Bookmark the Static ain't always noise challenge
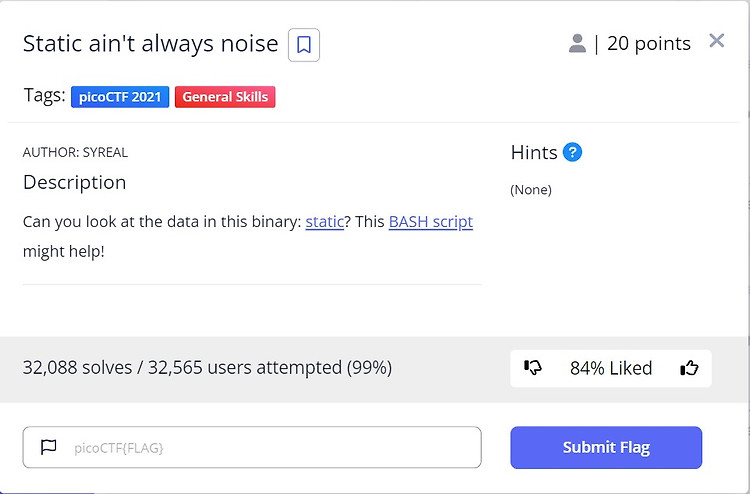 pyautogui.click(x=304, y=45)
